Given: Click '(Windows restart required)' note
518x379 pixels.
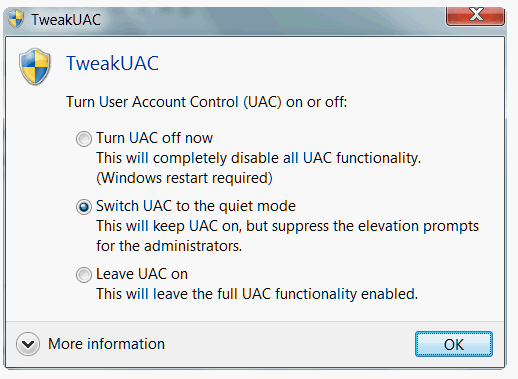Looking at the screenshot, I should tap(184, 178).
